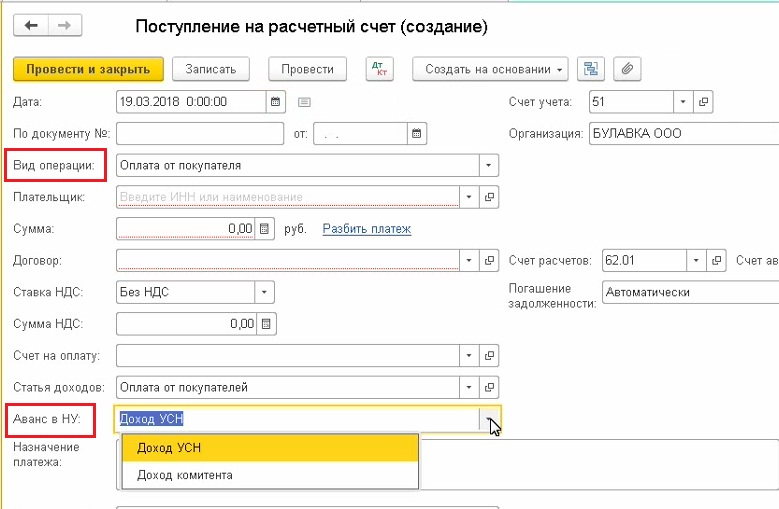This screenshot has height=509, width=779.
Task: Click the forward navigation arrow
Action: tap(63, 27)
